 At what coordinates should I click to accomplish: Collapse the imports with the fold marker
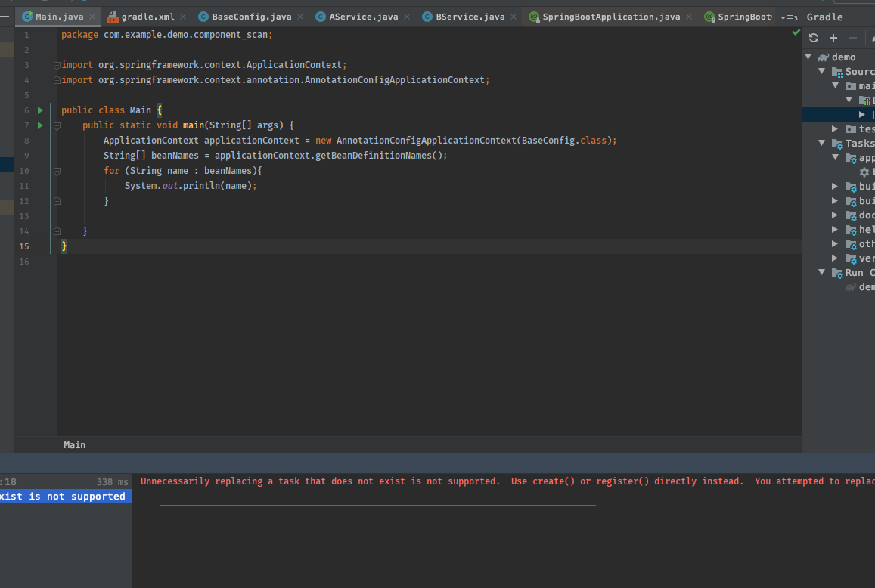pos(56,67)
